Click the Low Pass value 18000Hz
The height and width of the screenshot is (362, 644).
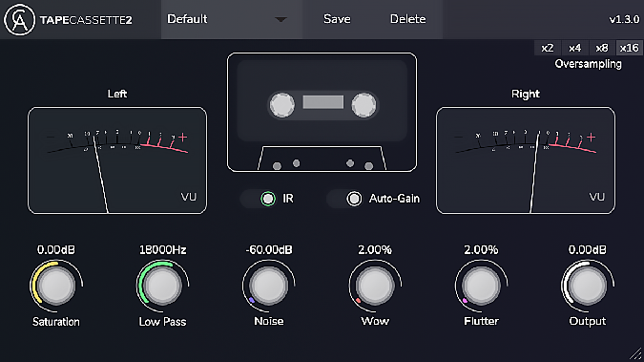[162, 249]
